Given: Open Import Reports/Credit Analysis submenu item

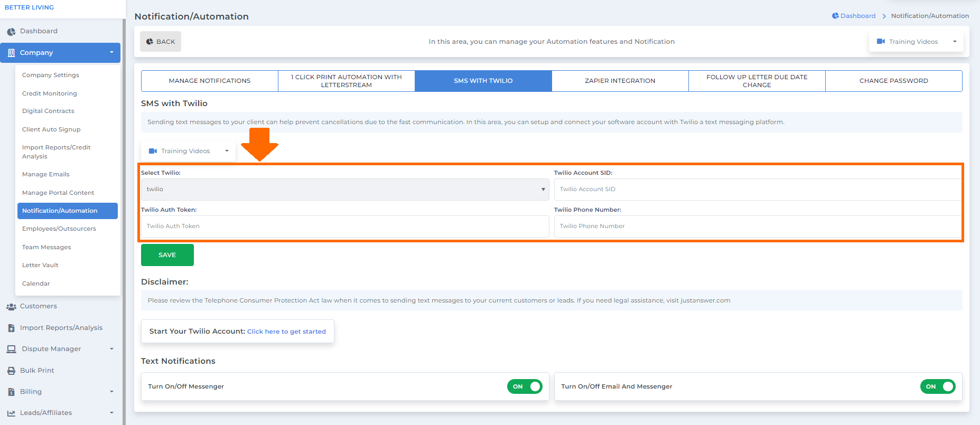Looking at the screenshot, I should coord(57,152).
